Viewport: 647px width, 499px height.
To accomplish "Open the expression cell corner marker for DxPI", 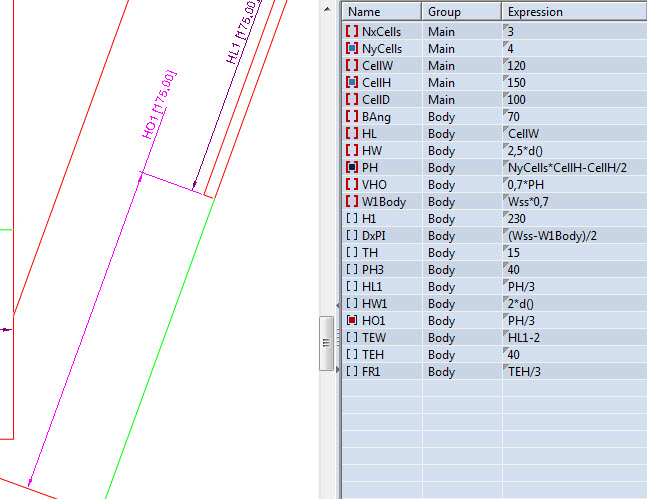I will (506, 231).
